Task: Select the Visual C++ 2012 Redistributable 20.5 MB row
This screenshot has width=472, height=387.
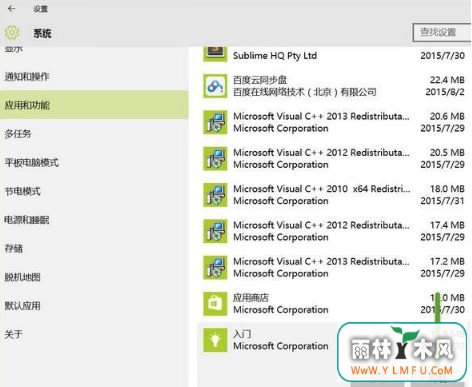Action: click(334, 159)
